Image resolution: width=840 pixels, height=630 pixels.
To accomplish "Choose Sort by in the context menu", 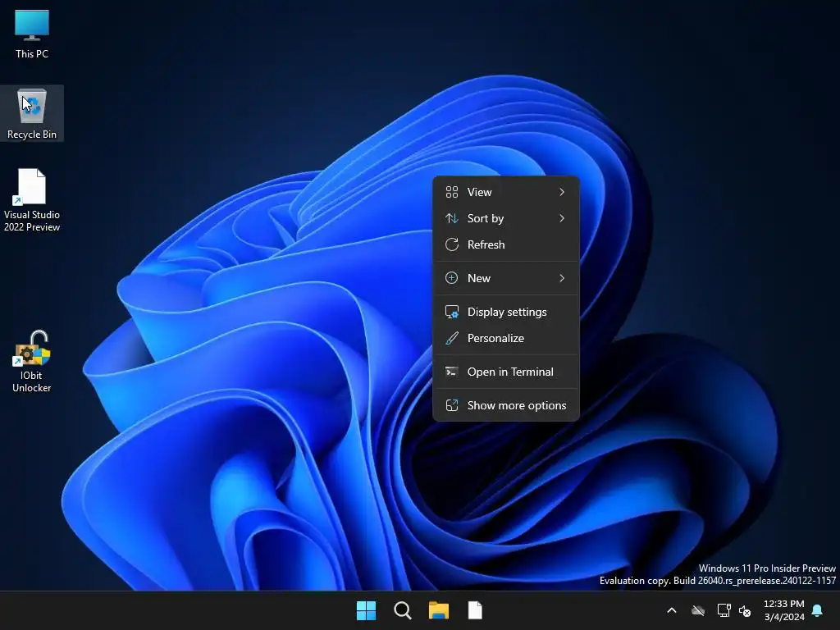I will 506,218.
